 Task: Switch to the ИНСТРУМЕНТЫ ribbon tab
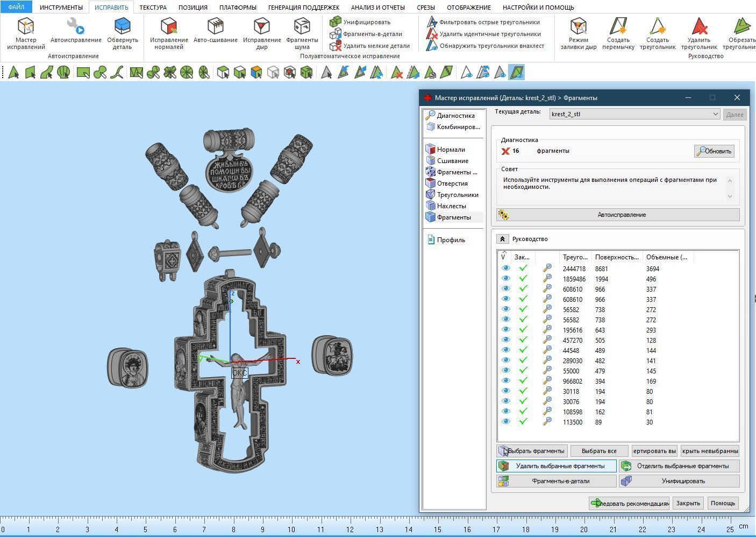(61, 8)
